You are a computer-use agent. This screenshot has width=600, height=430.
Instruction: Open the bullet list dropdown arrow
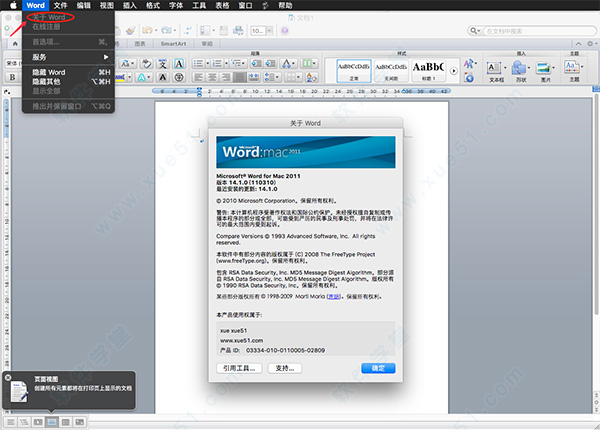207,64
